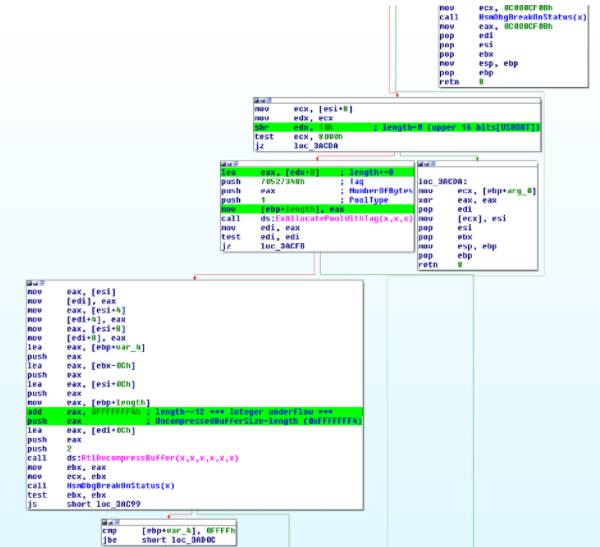The width and height of the screenshot is (600, 547).
Task: Click title icons of the RtlDecompressBuffer block
Action: [33, 284]
